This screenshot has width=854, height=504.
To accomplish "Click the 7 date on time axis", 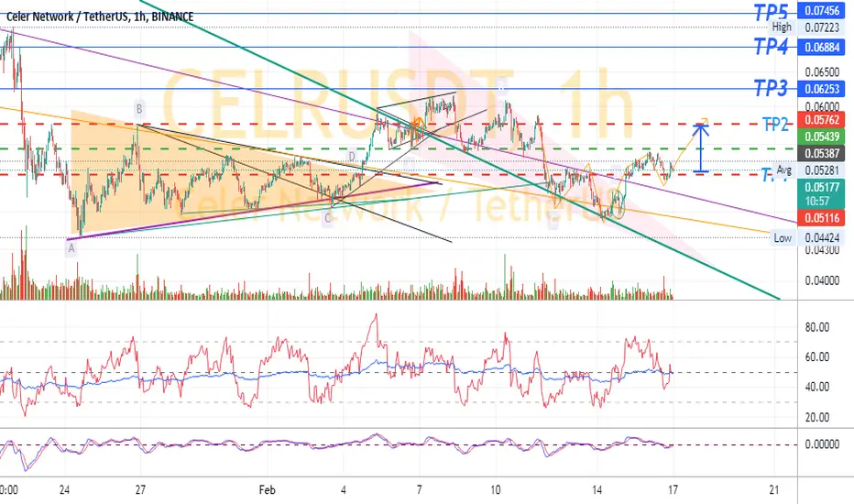I will point(419,490).
